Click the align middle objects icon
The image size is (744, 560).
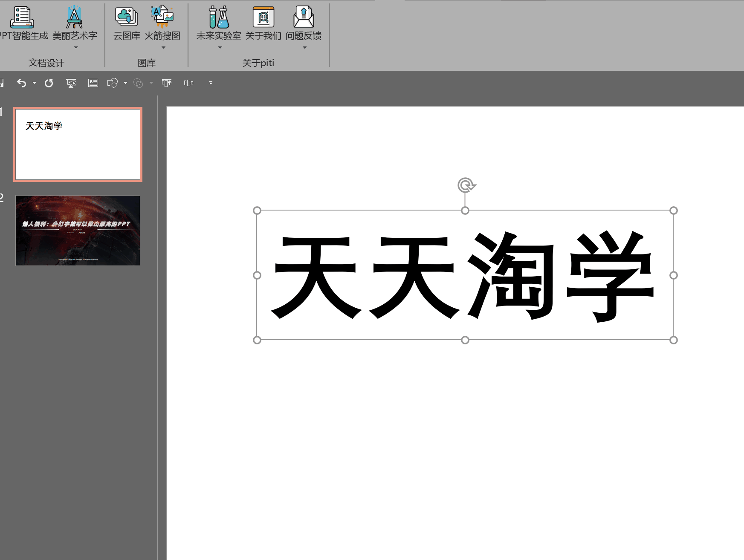188,83
